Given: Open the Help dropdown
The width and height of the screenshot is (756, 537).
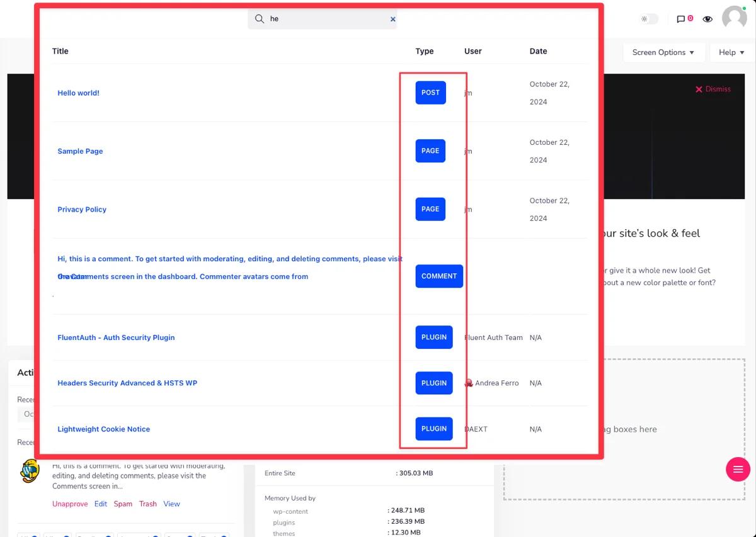Looking at the screenshot, I should 730,52.
